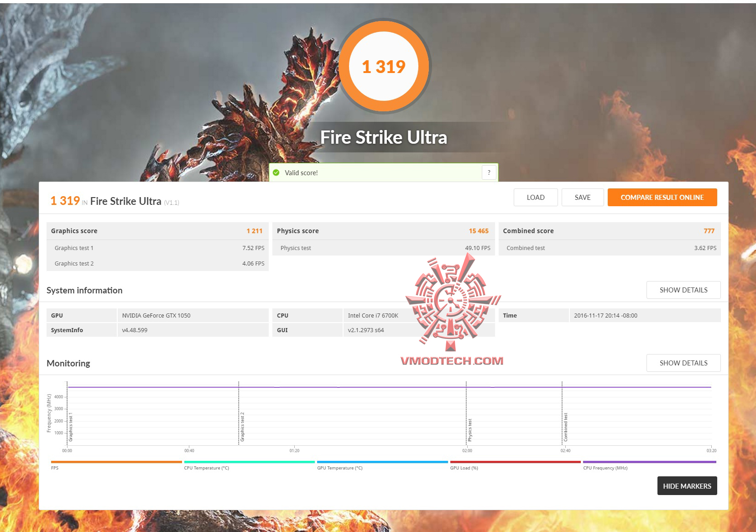Select the Physics test chart marker
Viewport: 756px width, 532px height.
tap(470, 430)
